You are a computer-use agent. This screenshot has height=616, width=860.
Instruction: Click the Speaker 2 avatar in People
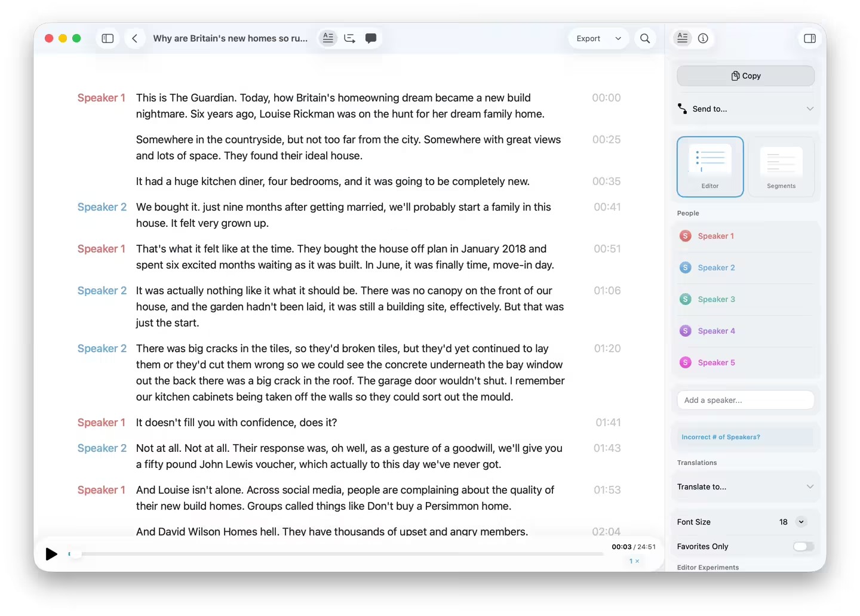click(x=686, y=267)
